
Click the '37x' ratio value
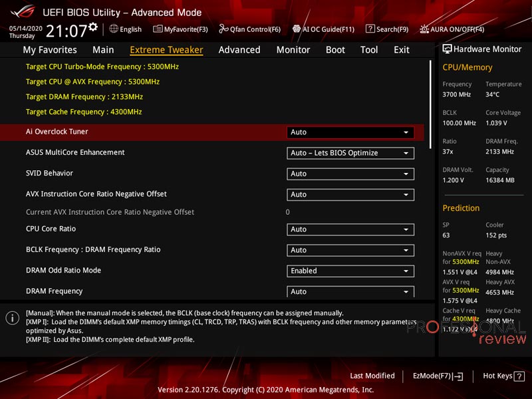point(448,152)
